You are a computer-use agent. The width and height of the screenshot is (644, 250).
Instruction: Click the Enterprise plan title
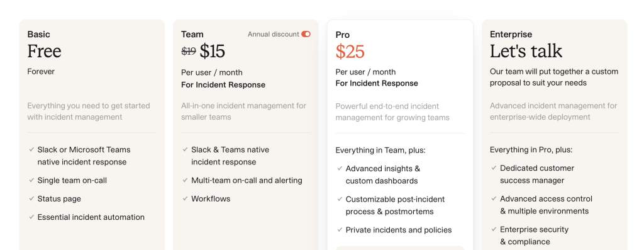(511, 34)
